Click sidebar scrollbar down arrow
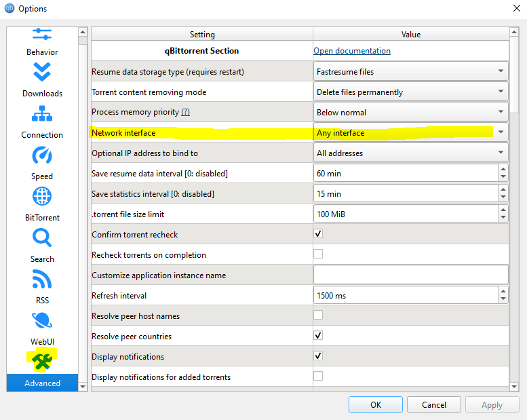527x420 pixels. 83,387
